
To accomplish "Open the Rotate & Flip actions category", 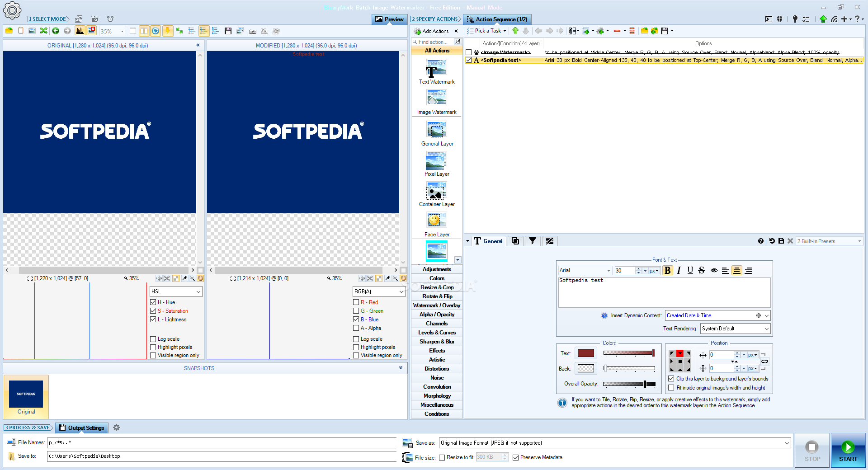I will 437,296.
